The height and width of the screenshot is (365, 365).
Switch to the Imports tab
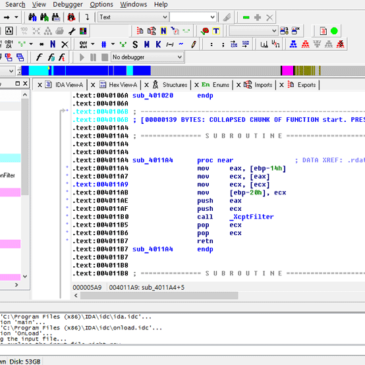[x=258, y=85]
